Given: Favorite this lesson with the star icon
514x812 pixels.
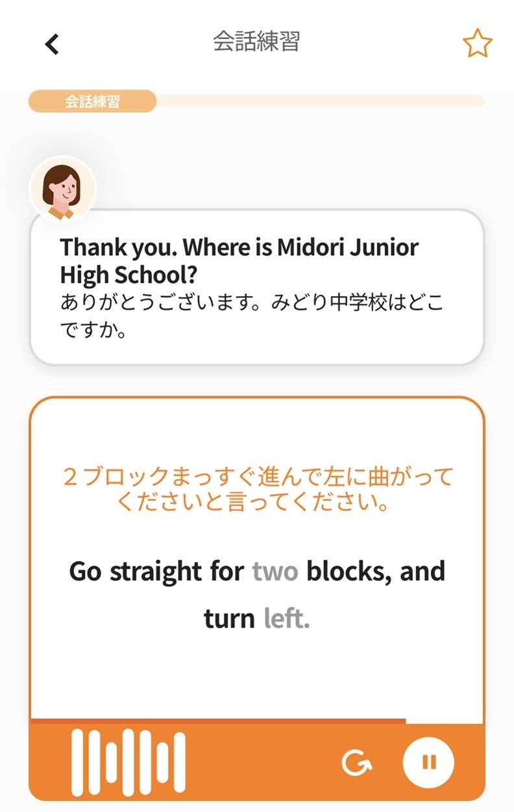Looking at the screenshot, I should tap(477, 43).
